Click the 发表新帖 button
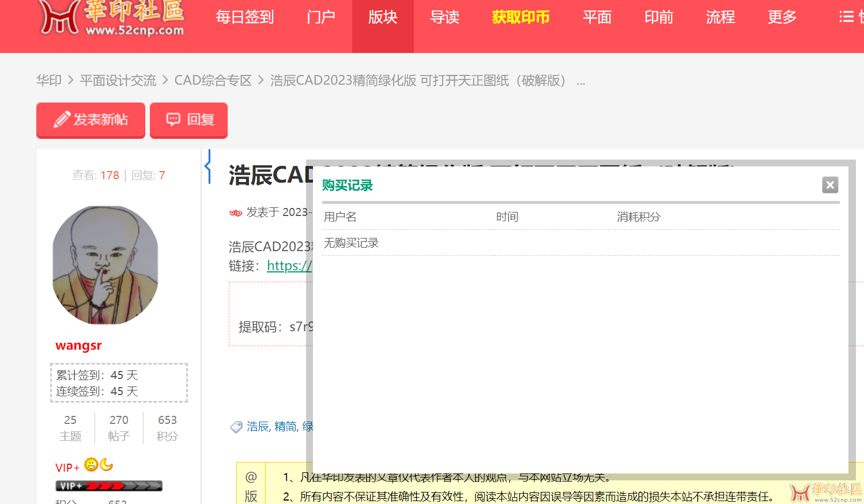Screen dimensions: 864x504 click(90, 120)
